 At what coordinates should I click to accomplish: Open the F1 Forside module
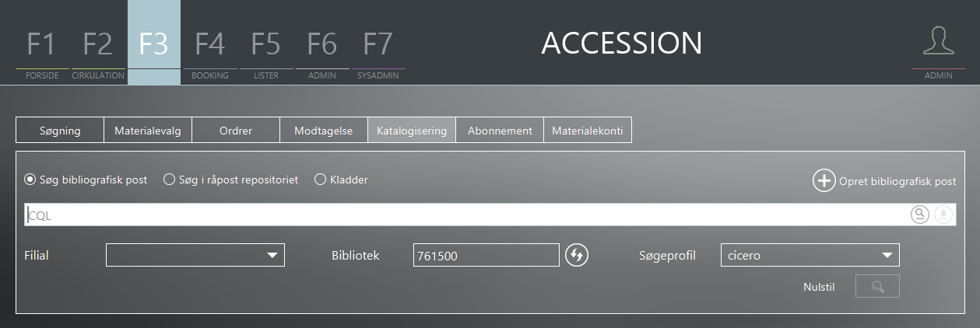click(x=42, y=51)
